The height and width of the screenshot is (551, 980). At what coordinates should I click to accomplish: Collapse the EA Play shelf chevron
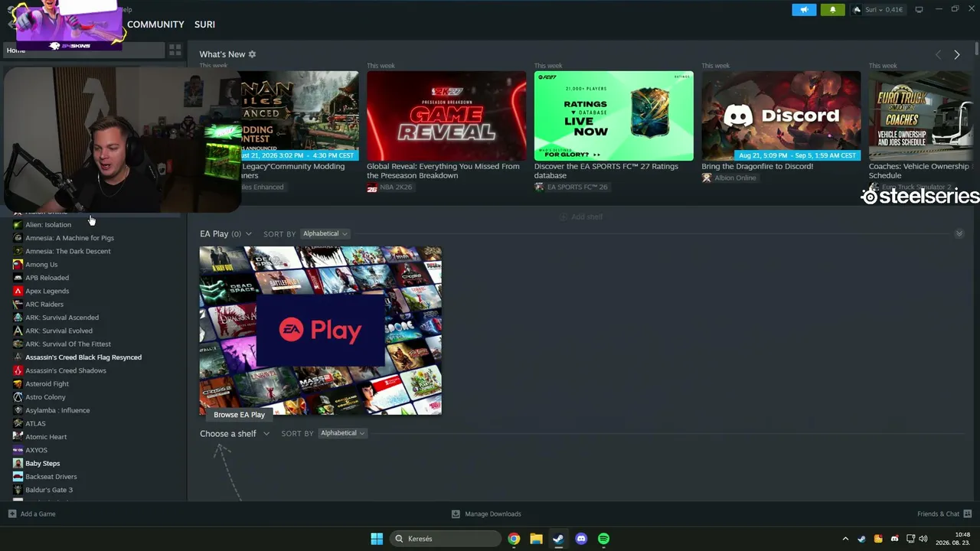tap(959, 233)
